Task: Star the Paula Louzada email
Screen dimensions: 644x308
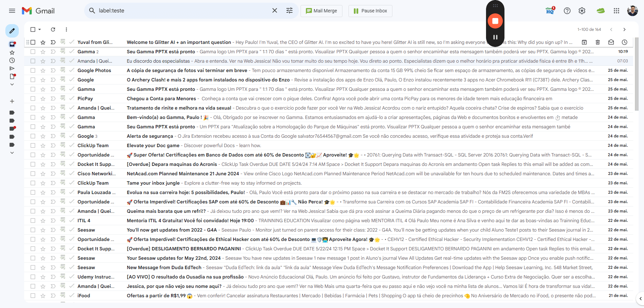Action: [43, 192]
